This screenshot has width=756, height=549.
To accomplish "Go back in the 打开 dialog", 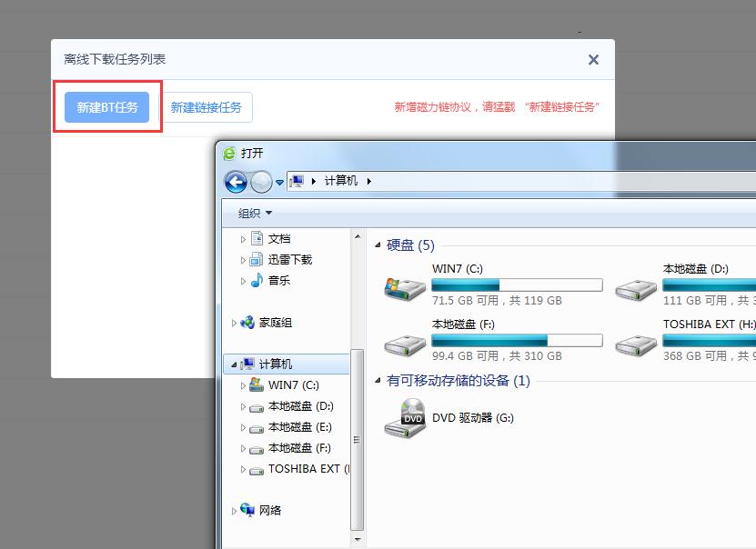I will 236,182.
